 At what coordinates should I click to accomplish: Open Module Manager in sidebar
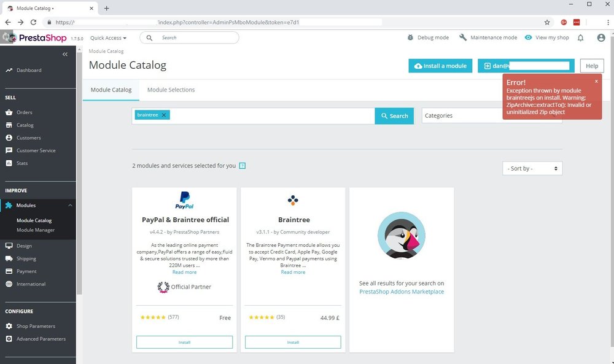pyautogui.click(x=36, y=230)
